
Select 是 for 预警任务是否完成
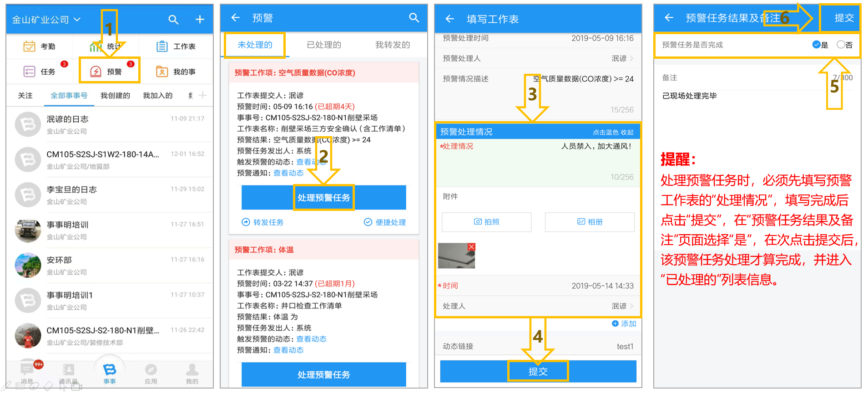pyautogui.click(x=820, y=45)
